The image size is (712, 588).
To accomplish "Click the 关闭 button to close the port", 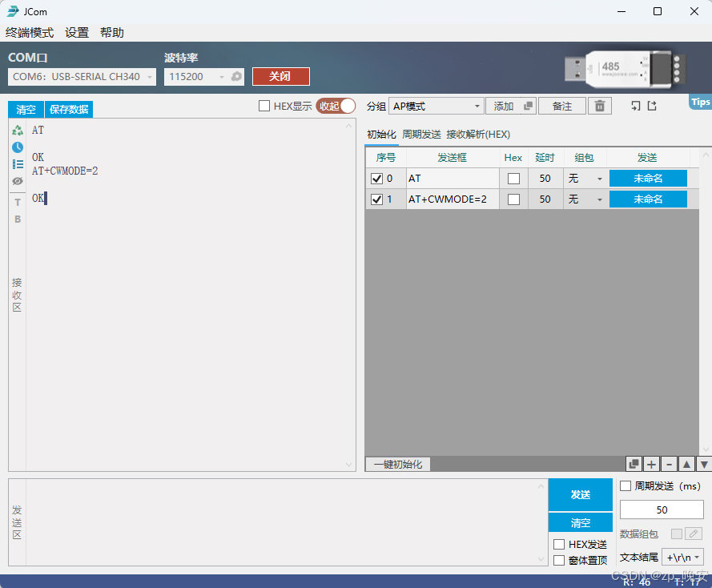I will (280, 76).
